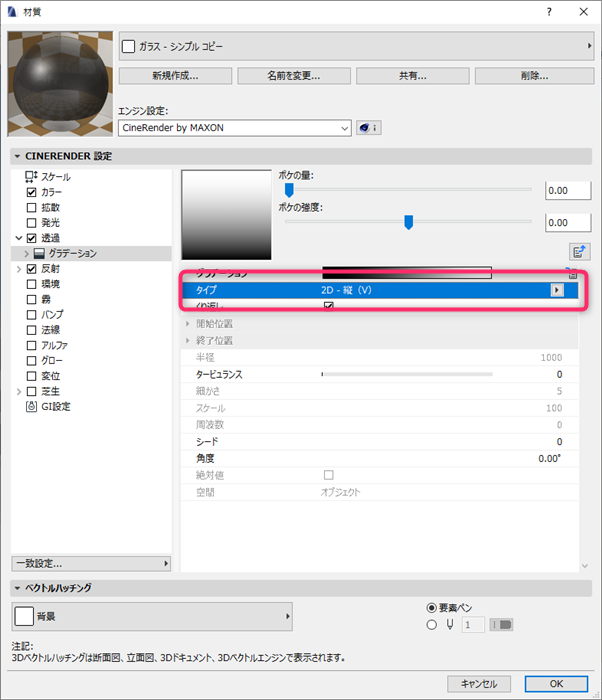
Task: Enable the アルファ channel checkbox
Action: click(31, 346)
